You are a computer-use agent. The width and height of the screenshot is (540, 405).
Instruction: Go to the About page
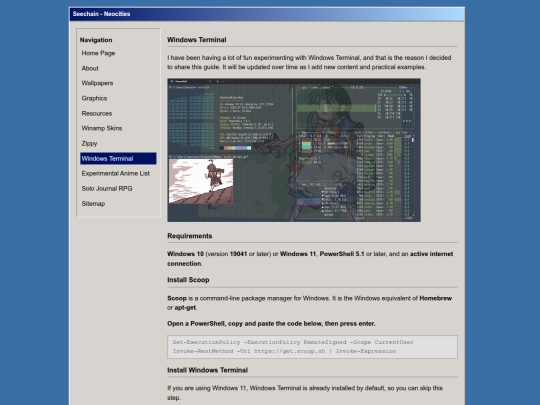[90, 68]
